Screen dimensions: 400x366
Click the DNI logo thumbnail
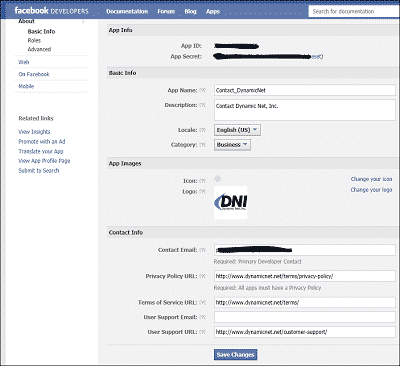pos(230,202)
